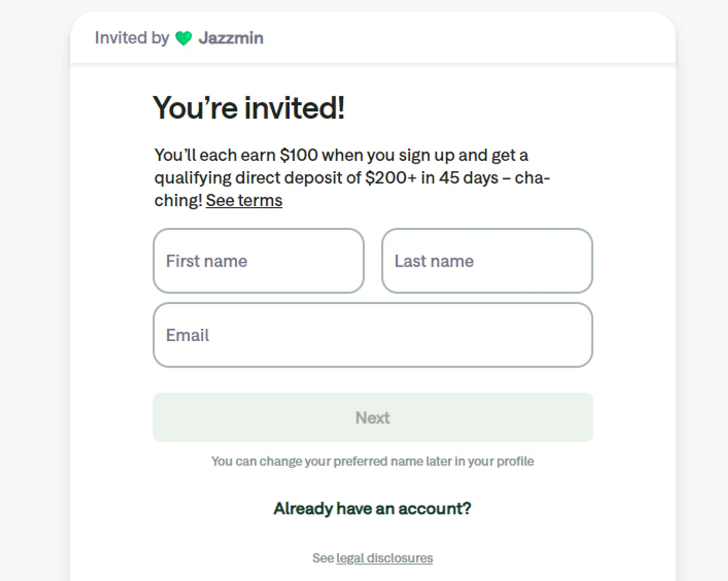This screenshot has width=728, height=581.
Task: Open the See terms link
Action: click(x=244, y=200)
